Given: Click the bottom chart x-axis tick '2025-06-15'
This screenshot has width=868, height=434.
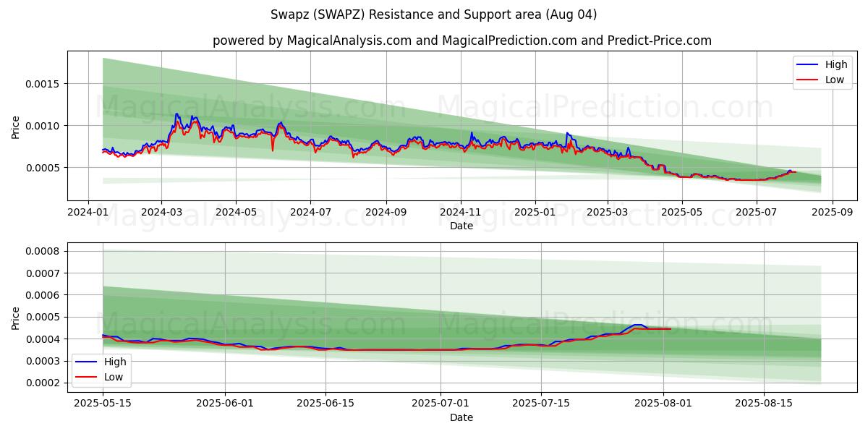Looking at the screenshot, I should point(325,404).
